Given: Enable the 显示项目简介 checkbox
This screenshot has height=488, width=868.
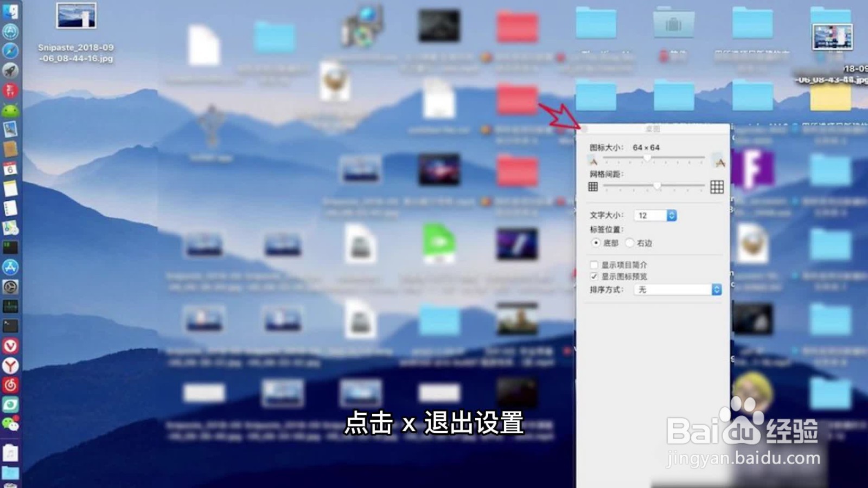Looking at the screenshot, I should point(593,265).
